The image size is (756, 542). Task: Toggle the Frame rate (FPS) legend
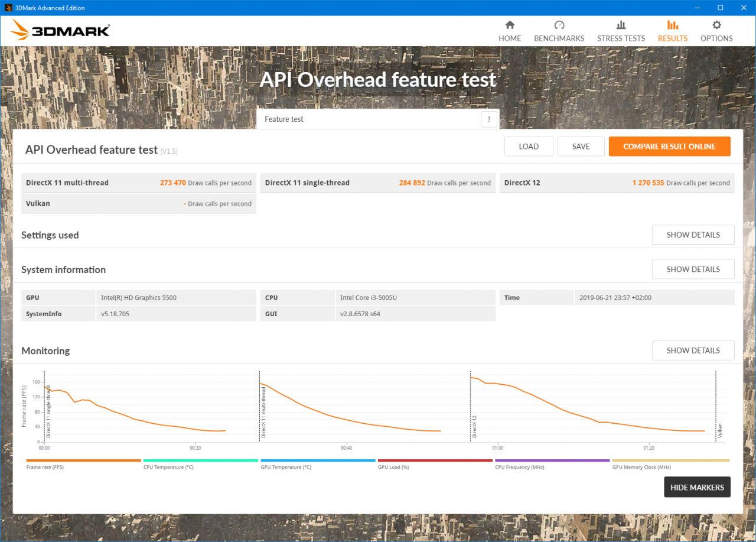pyautogui.click(x=84, y=464)
